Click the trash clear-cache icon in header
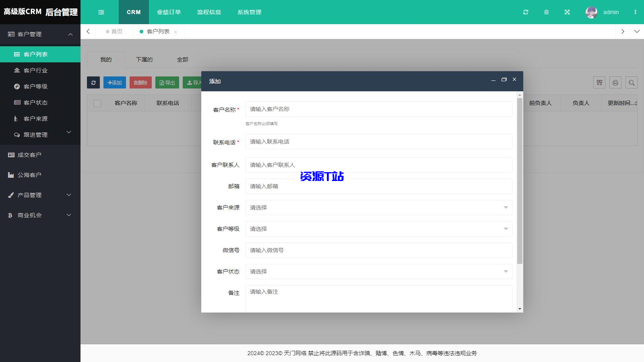 tap(546, 12)
